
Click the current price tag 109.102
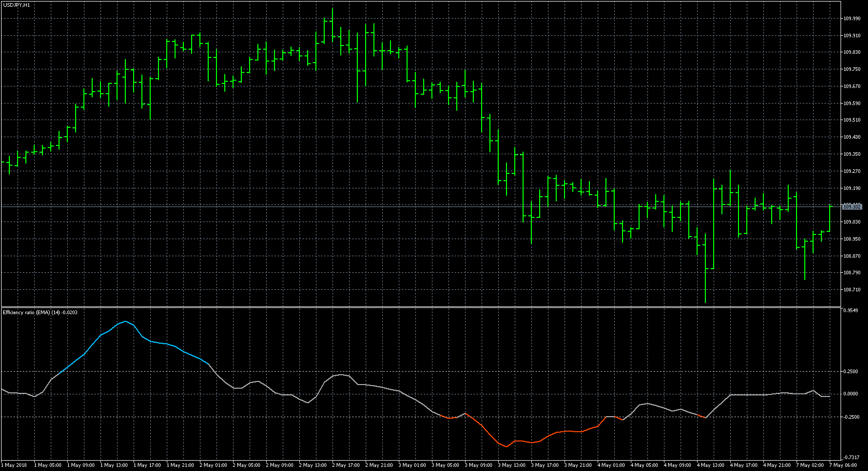coord(852,207)
